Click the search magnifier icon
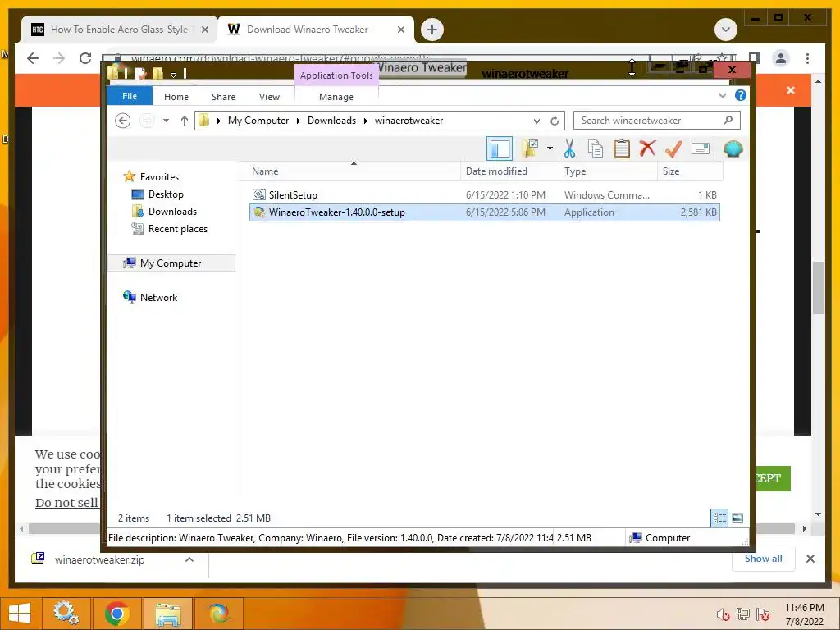840x630 pixels. click(x=728, y=120)
